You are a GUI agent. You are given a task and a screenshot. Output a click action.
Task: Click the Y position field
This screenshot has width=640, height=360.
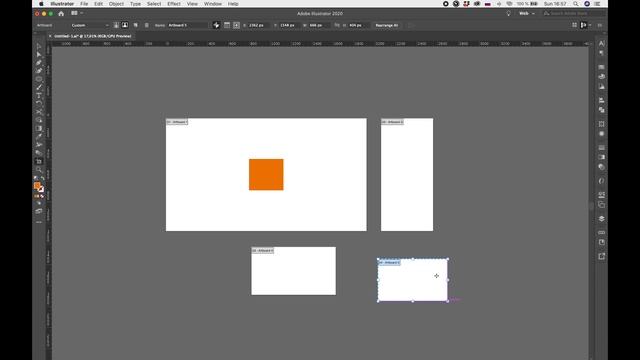[x=289, y=25]
